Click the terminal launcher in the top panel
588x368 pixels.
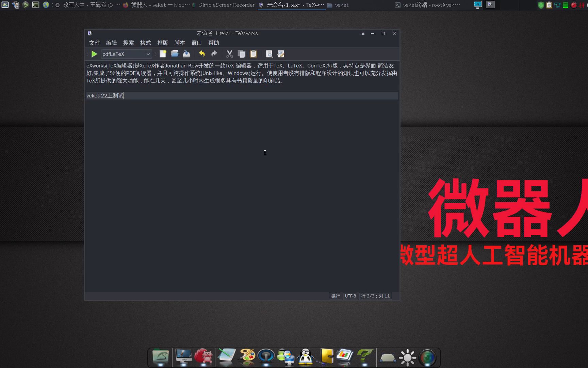(36, 5)
